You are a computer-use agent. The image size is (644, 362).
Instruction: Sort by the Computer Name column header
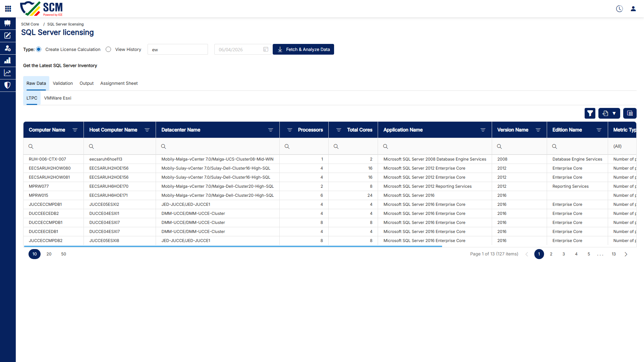pos(47,130)
